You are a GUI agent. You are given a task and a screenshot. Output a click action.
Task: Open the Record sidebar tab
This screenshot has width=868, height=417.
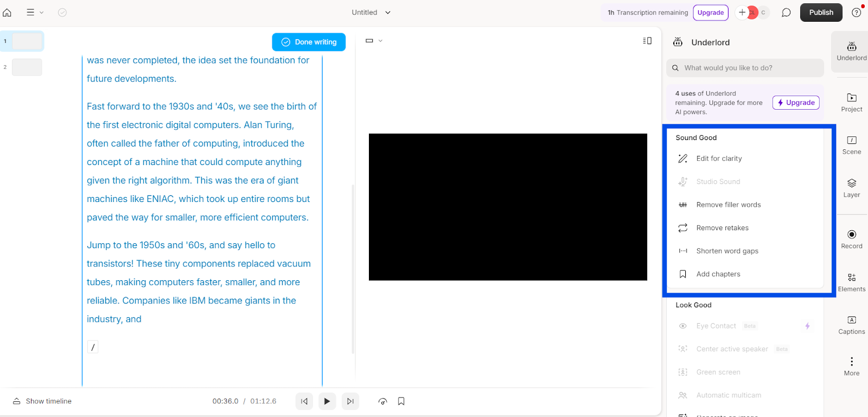[851, 239]
